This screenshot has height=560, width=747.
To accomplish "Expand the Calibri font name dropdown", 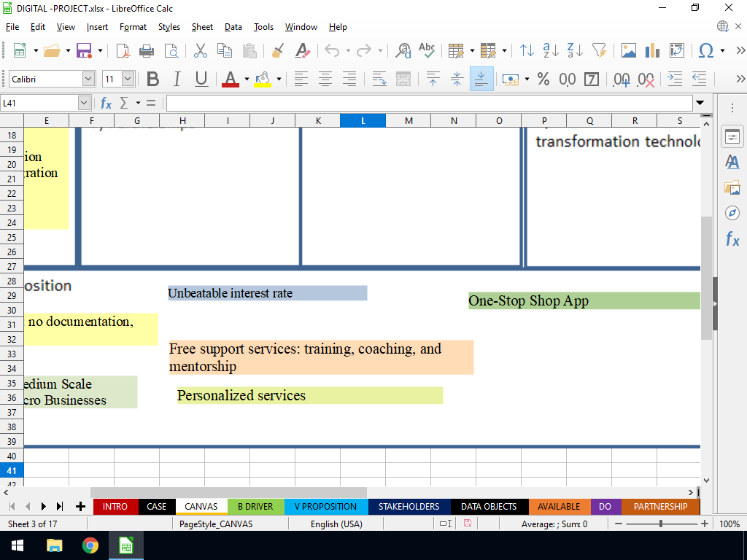I will point(88,79).
